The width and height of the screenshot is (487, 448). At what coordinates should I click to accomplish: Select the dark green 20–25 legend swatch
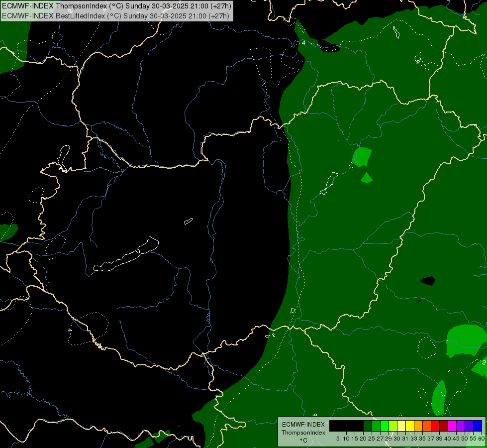368,426
